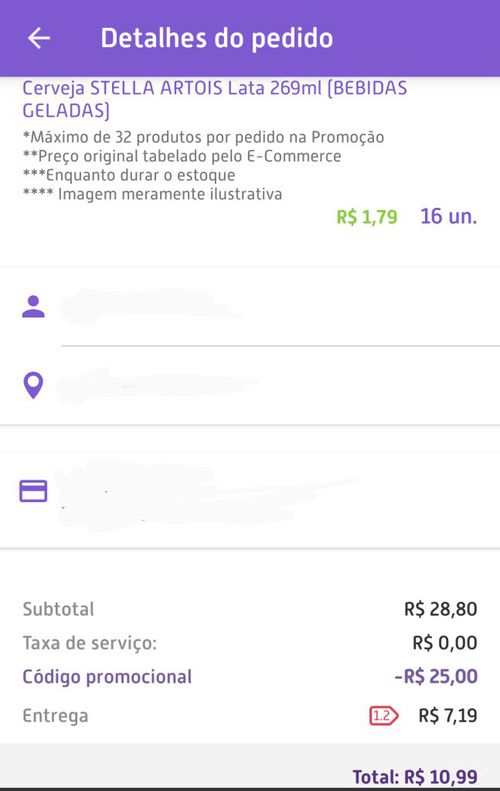Tap the back arrow in the header

click(39, 38)
